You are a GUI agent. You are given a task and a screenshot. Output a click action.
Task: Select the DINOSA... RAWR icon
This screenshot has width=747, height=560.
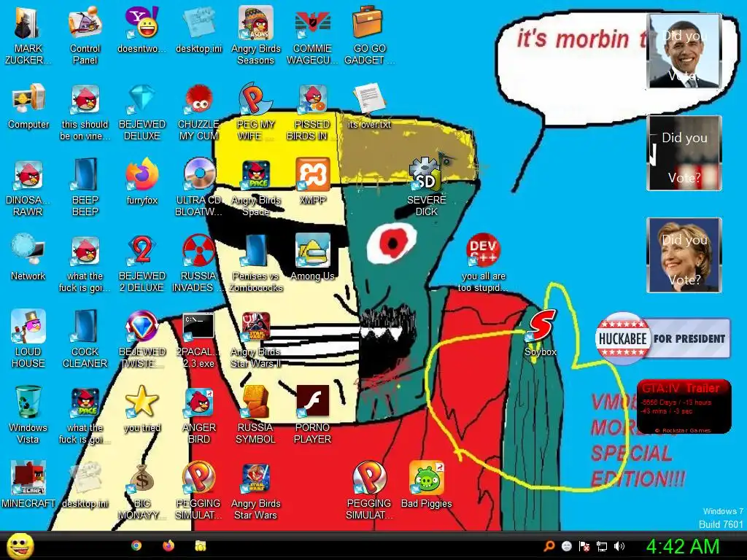click(x=28, y=187)
